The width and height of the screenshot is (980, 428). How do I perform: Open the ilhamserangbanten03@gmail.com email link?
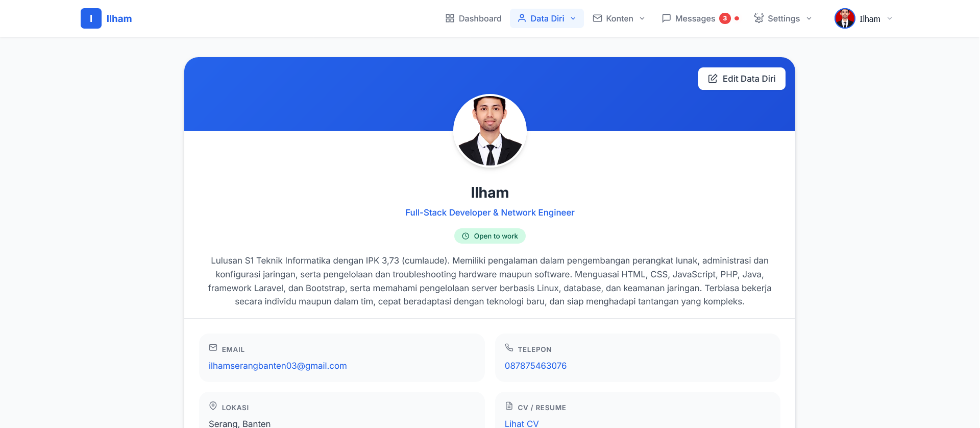point(278,366)
